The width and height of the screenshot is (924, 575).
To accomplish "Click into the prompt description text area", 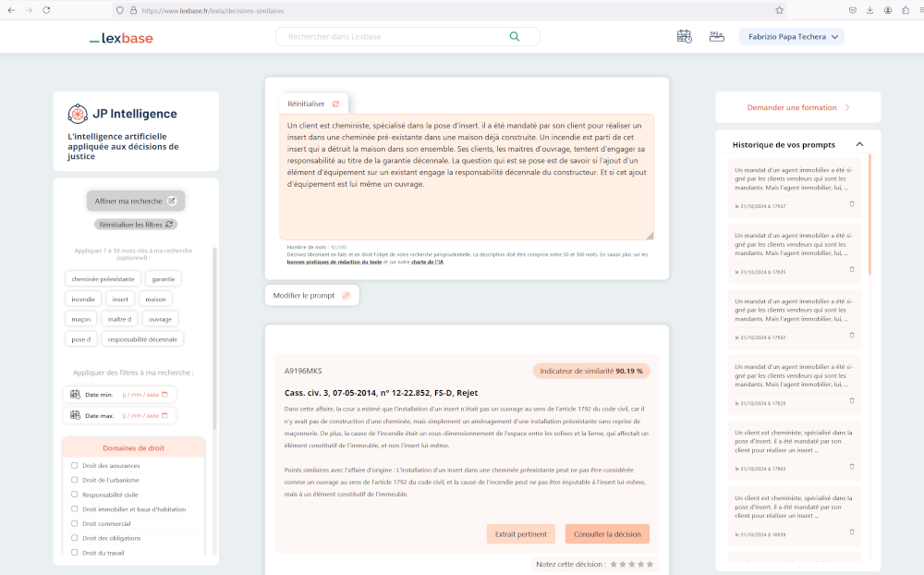I will click(x=467, y=177).
